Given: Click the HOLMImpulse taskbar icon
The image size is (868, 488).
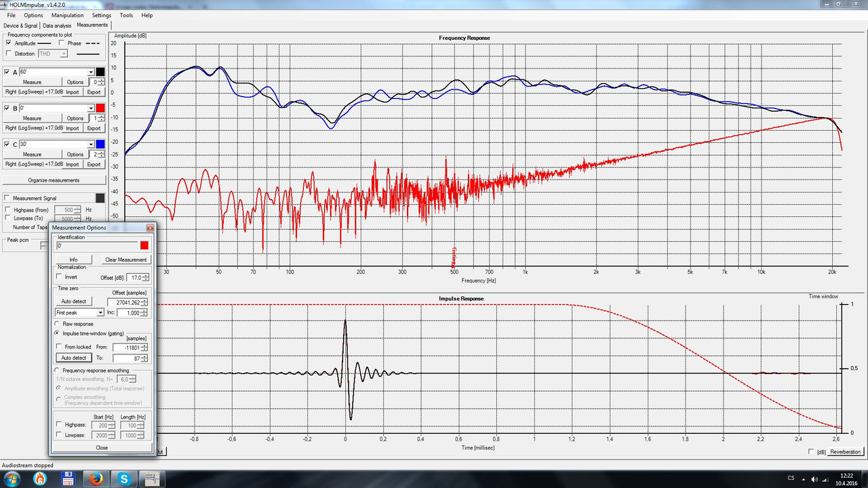Looking at the screenshot, I should tap(152, 479).
